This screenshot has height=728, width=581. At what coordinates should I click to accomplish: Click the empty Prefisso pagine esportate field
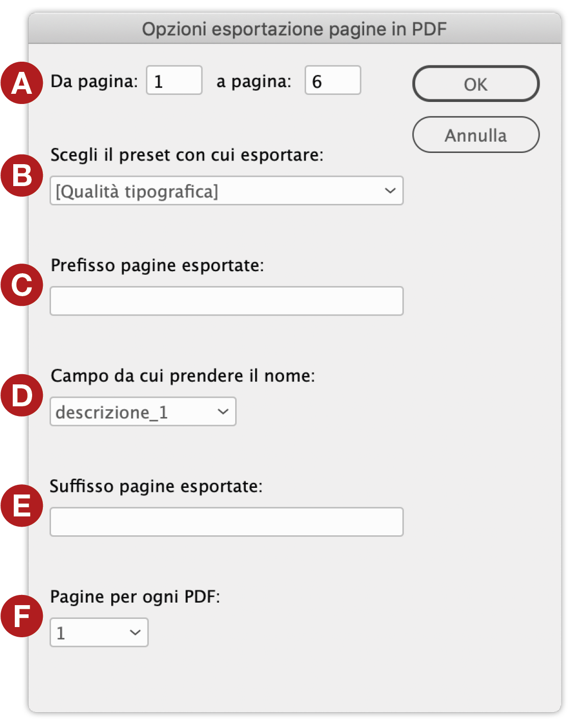[226, 301]
